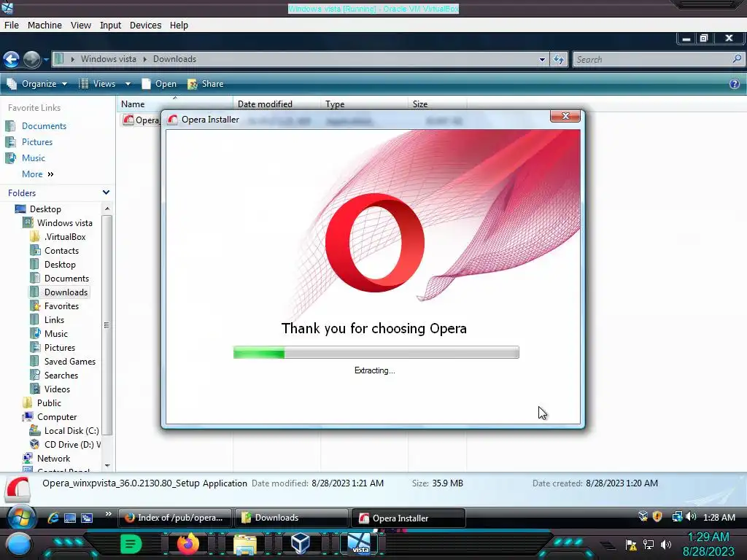Open the Help menu
This screenshot has height=560, width=747.
(x=179, y=26)
